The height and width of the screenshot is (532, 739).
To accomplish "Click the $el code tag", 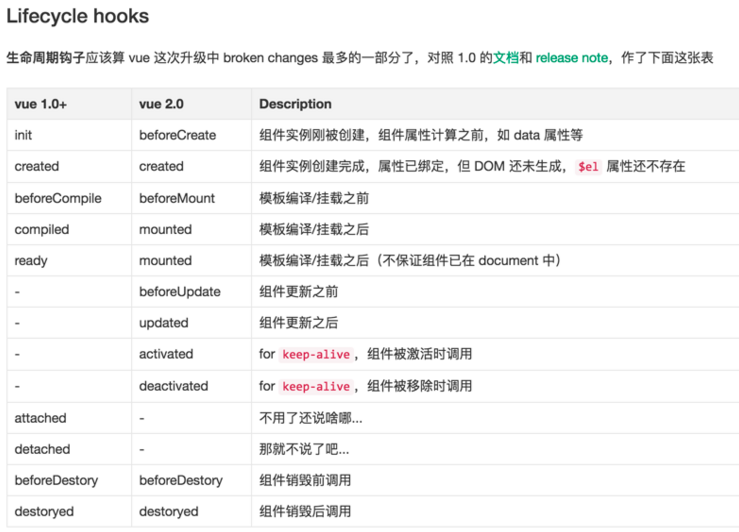I will click(588, 167).
